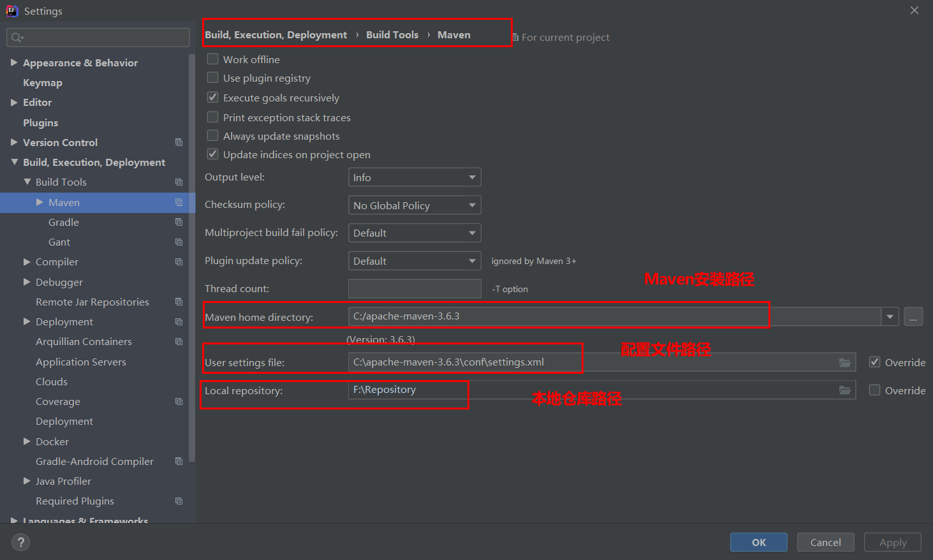The image size is (933, 560).
Task: Click the project-level icon beside Arquillian Containers
Action: pos(179,341)
